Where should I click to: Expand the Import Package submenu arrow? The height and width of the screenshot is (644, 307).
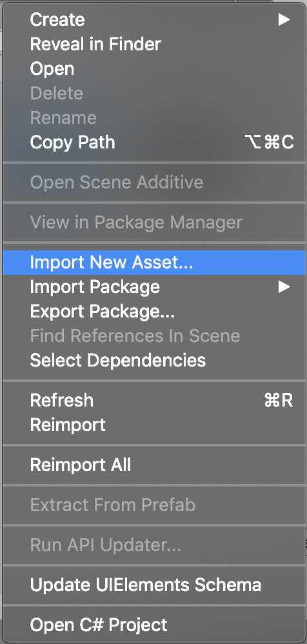pos(284,287)
